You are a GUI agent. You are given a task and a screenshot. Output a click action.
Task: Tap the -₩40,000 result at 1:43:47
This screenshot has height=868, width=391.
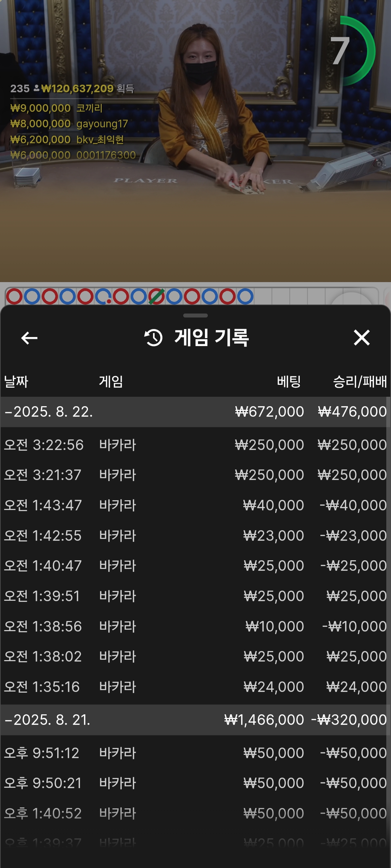pyautogui.click(x=353, y=505)
